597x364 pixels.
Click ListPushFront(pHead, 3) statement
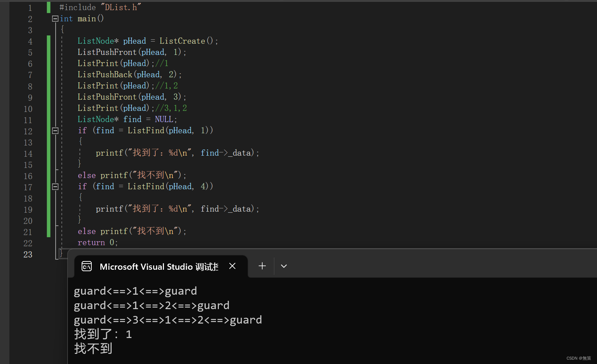tap(132, 97)
